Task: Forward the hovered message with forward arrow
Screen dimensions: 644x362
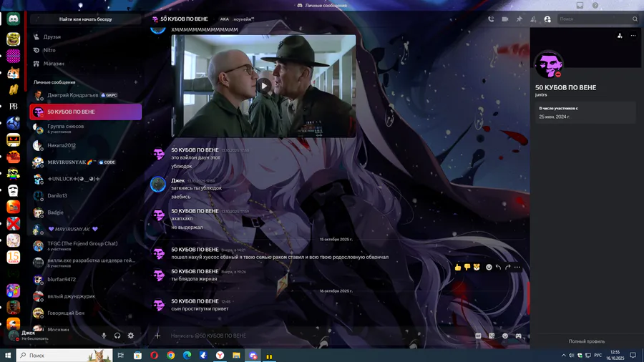Action: pyautogui.click(x=507, y=267)
